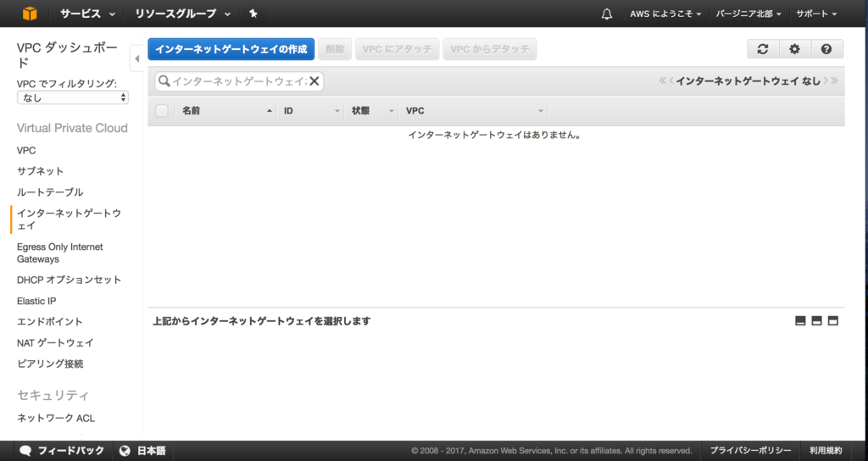
Task: Select NAT ゲートウェイ in the sidebar
Action: 55,342
